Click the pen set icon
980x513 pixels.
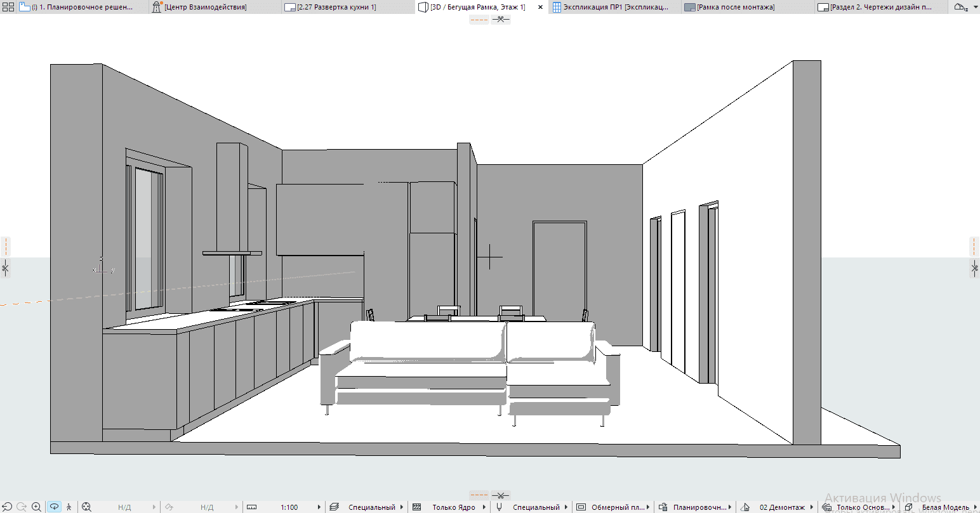tap(500, 507)
